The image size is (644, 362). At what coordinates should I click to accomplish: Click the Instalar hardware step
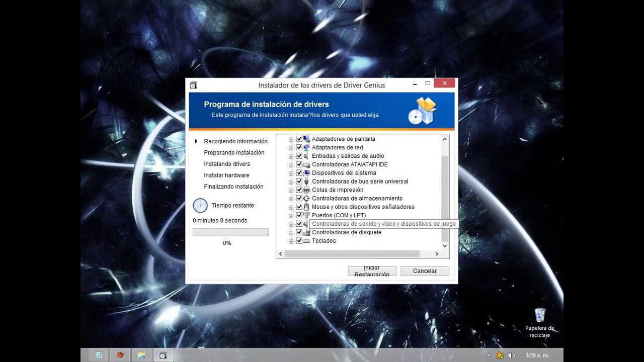click(x=226, y=175)
